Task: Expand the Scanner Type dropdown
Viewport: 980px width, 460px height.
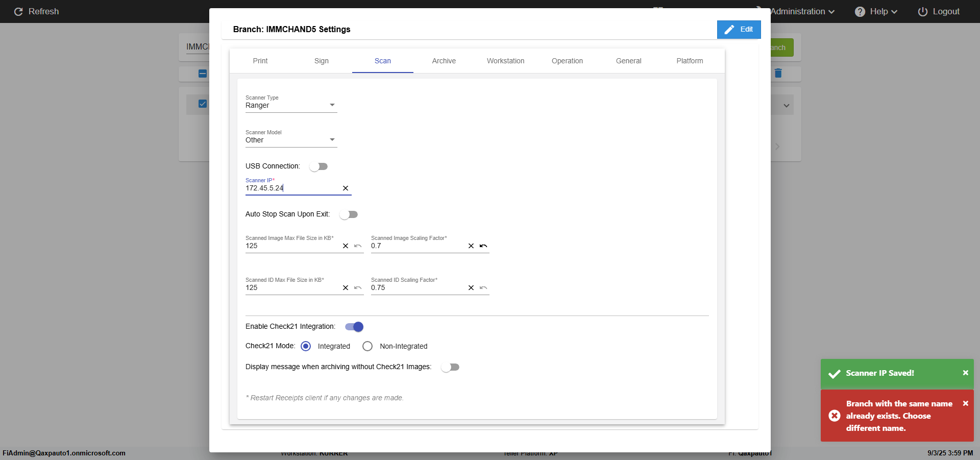Action: point(291,105)
